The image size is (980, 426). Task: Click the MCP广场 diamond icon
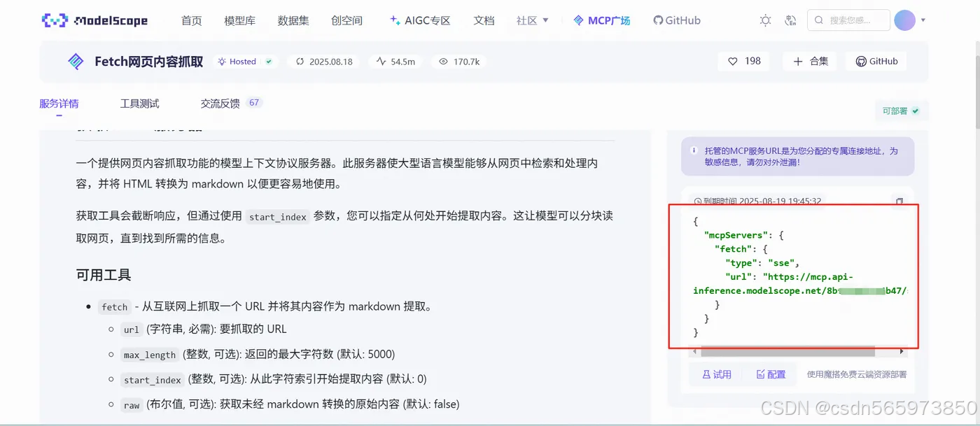(x=576, y=20)
